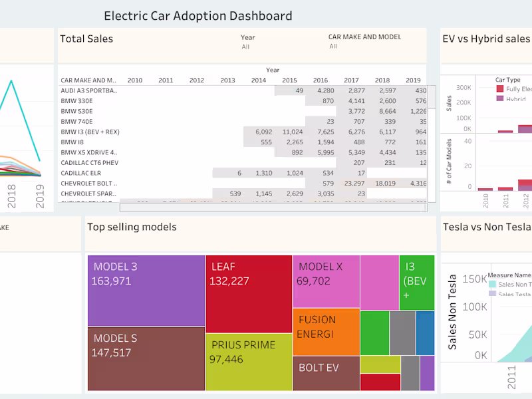This screenshot has width=532, height=399.
Task: Click the 150K label on Tesla chart axis
Action: pyautogui.click(x=475, y=279)
